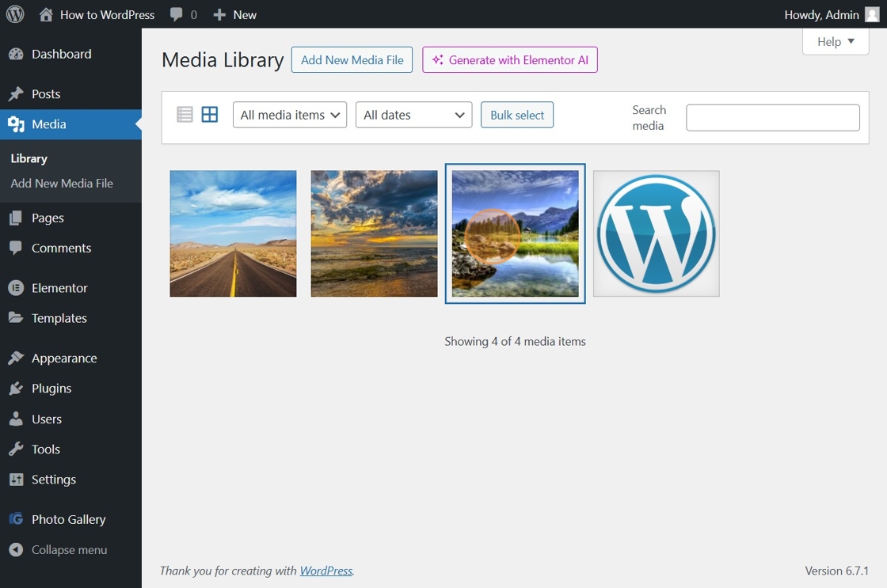Select the stormy sunset beach thumbnail

(374, 233)
